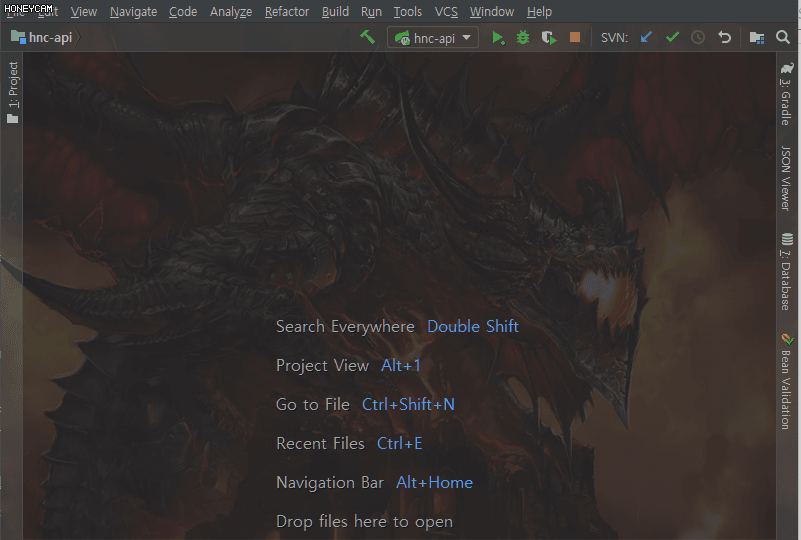801x540 pixels.
Task: Click the Double Shift shortcut hint
Action: [x=473, y=326]
